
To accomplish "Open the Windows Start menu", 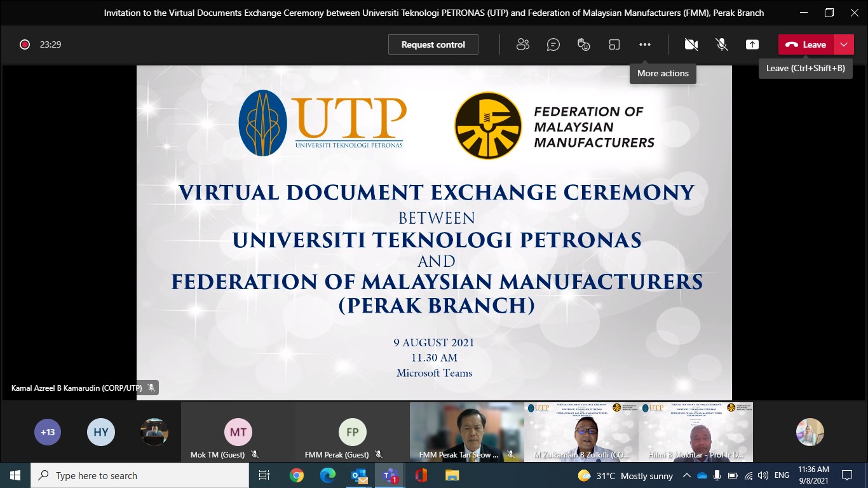I will (x=15, y=475).
